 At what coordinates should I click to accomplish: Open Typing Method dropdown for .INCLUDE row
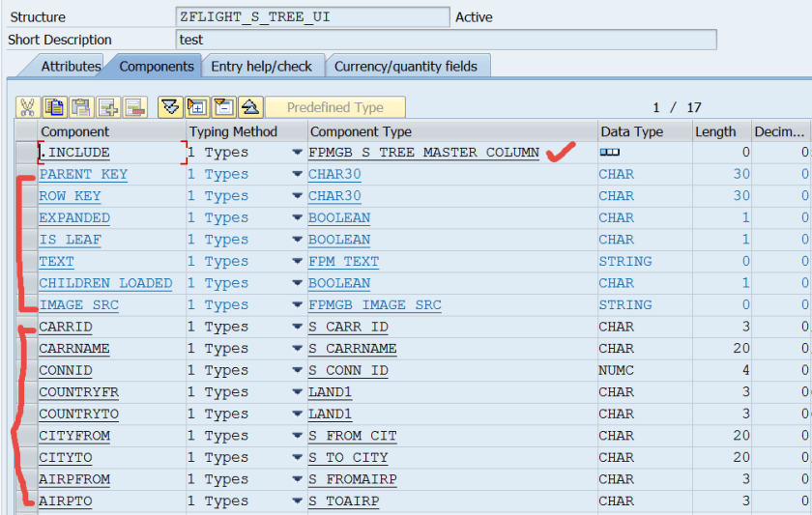coord(297,153)
